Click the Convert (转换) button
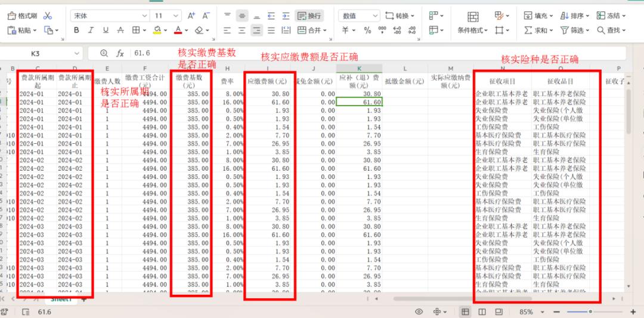Image resolution: width=644 pixels, height=318 pixels. 400,16
